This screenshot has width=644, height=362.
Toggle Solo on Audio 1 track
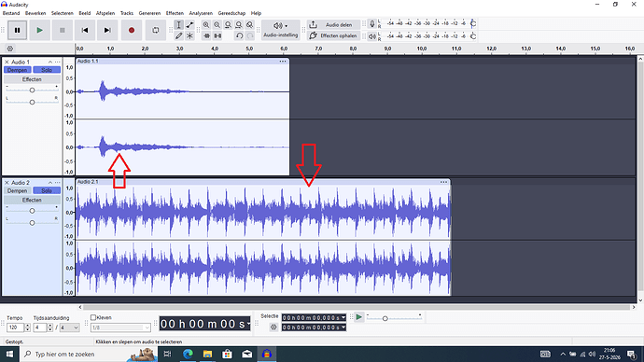coord(47,70)
